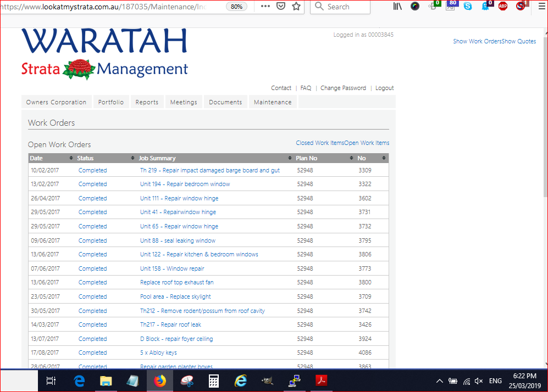Open notepad-style app on taskbar
The image size is (548, 392).
click(x=132, y=381)
